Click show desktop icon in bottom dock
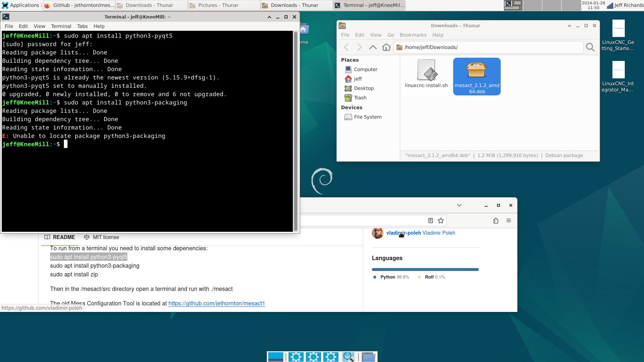This screenshot has height=362, width=644. click(x=276, y=357)
